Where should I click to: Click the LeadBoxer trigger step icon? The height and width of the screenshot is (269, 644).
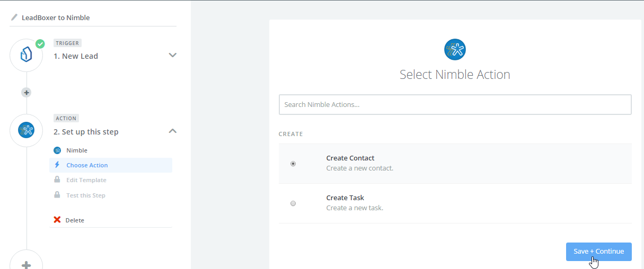click(26, 56)
